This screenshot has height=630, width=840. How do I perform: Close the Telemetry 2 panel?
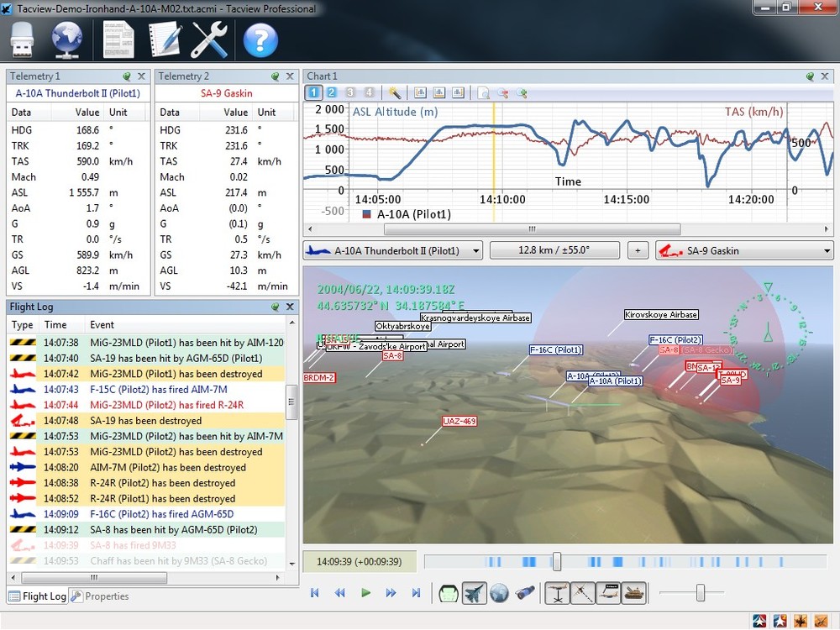[290, 76]
